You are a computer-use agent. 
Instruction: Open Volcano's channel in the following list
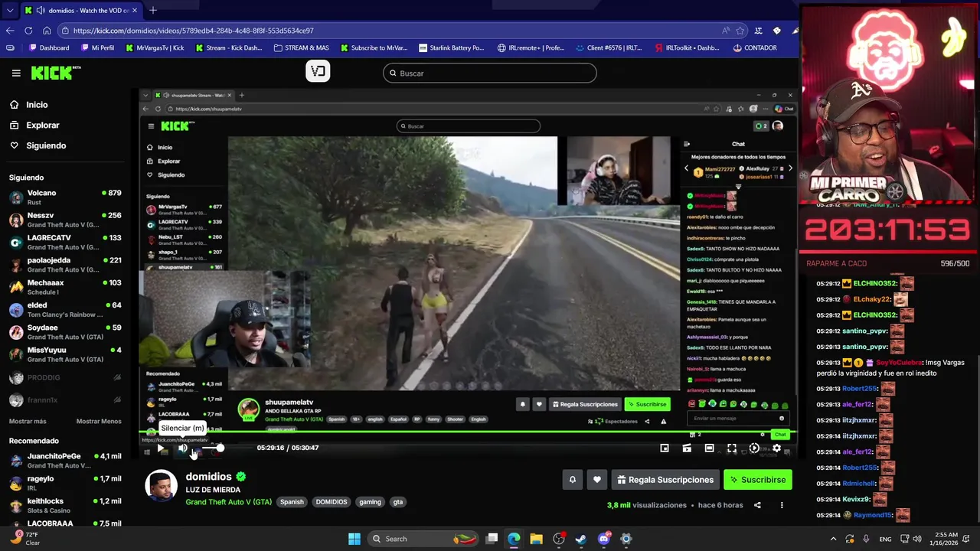point(65,197)
